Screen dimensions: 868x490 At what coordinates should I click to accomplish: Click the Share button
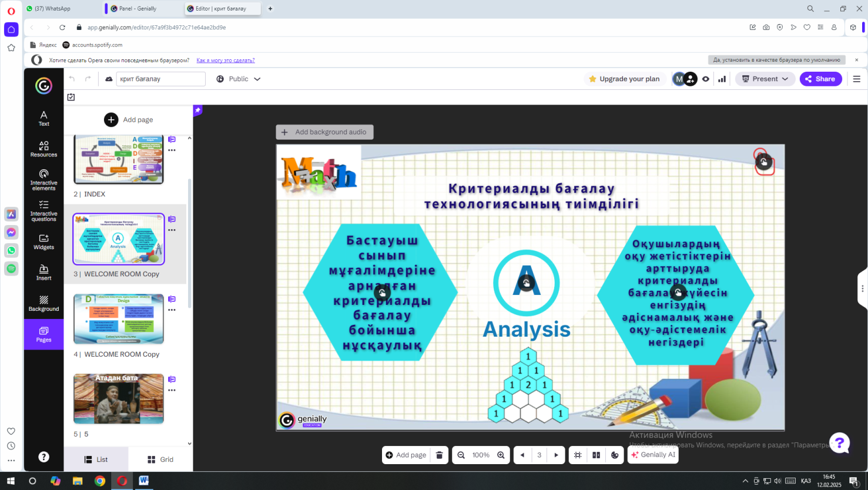(820, 79)
